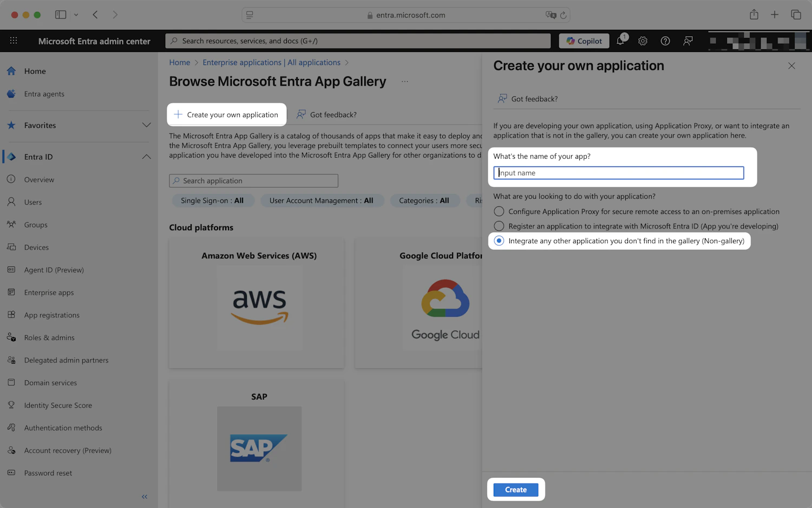
Task: Open Domain services
Action: tap(50, 383)
